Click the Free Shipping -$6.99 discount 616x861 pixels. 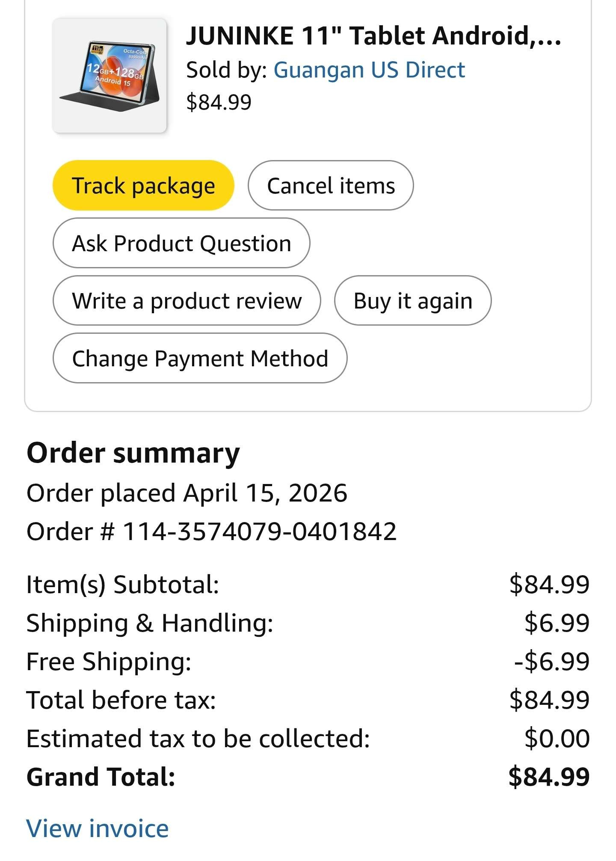(x=551, y=662)
